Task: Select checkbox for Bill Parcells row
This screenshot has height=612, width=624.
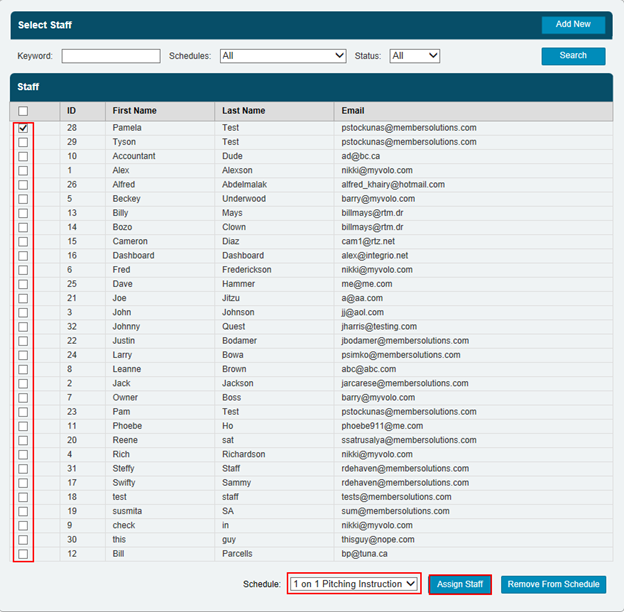Action: pyautogui.click(x=23, y=554)
